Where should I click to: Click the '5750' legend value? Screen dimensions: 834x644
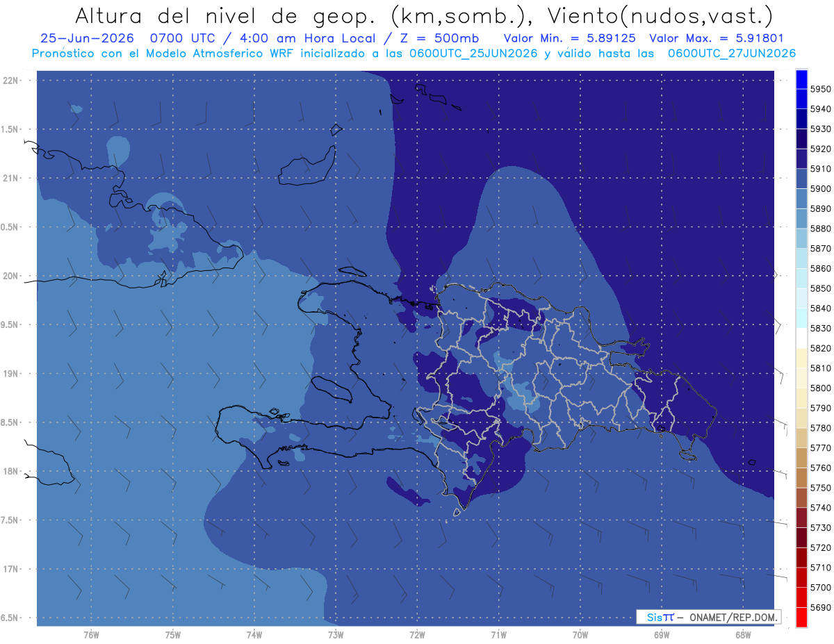click(x=821, y=488)
